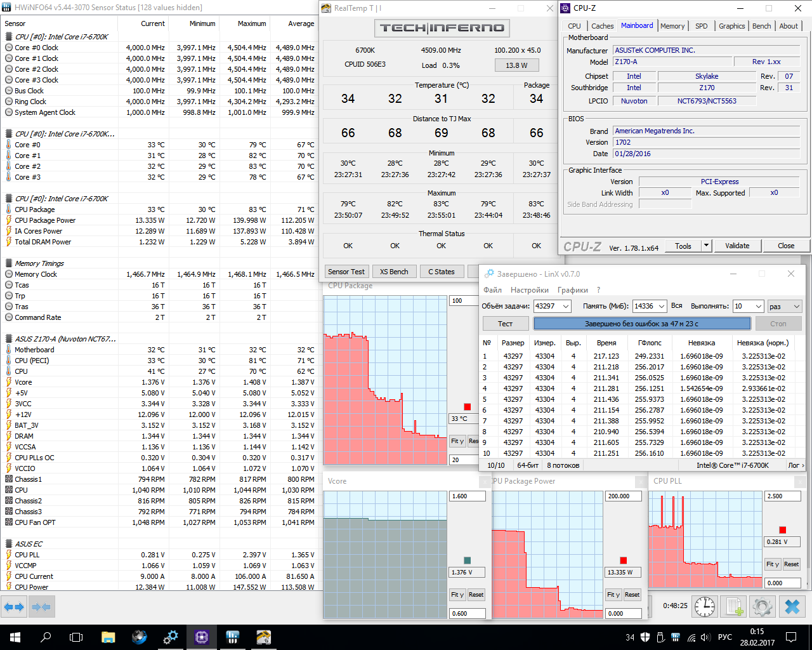
Task: Switch to CPU-Z purple chip taskbar icon
Action: point(202,637)
